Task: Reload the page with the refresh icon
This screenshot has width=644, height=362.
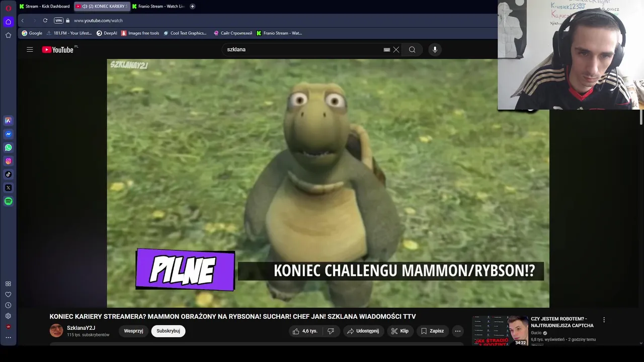Action: click(x=45, y=21)
